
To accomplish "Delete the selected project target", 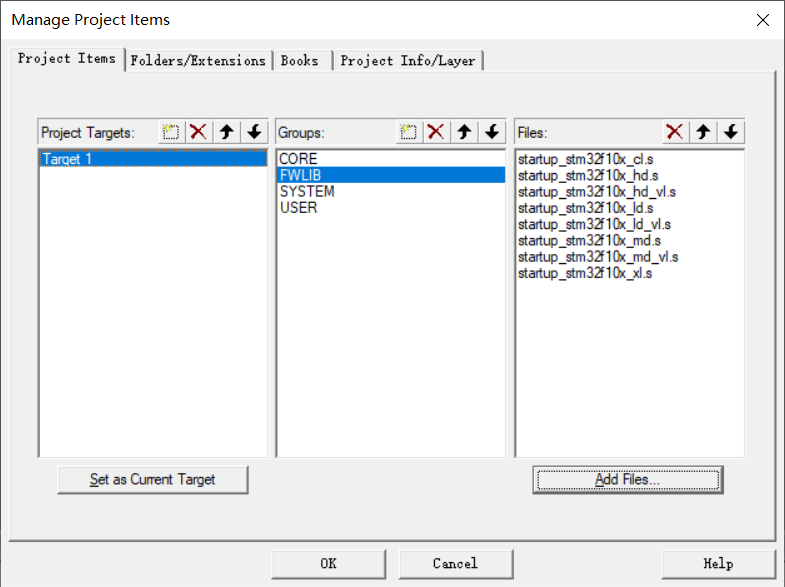I will [x=199, y=132].
